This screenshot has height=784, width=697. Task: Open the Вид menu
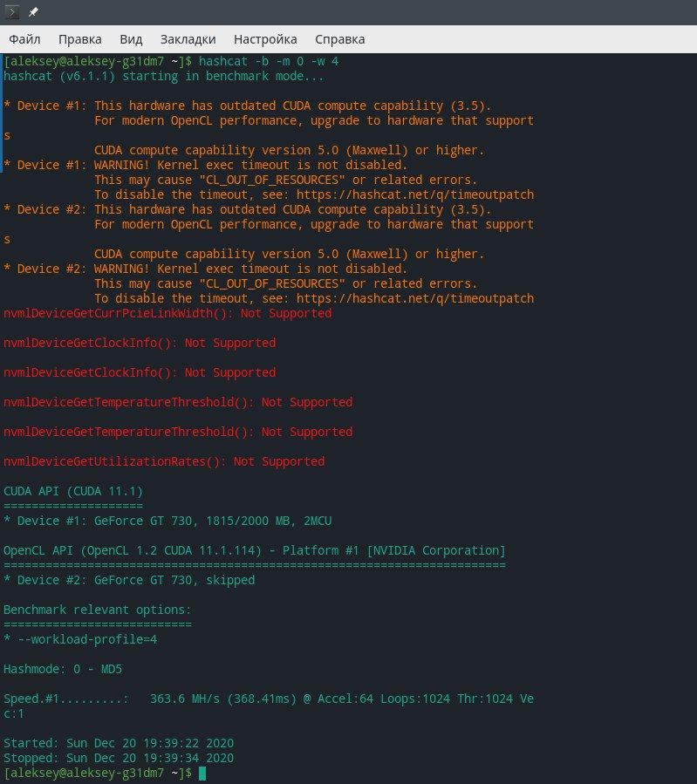pyautogui.click(x=131, y=39)
